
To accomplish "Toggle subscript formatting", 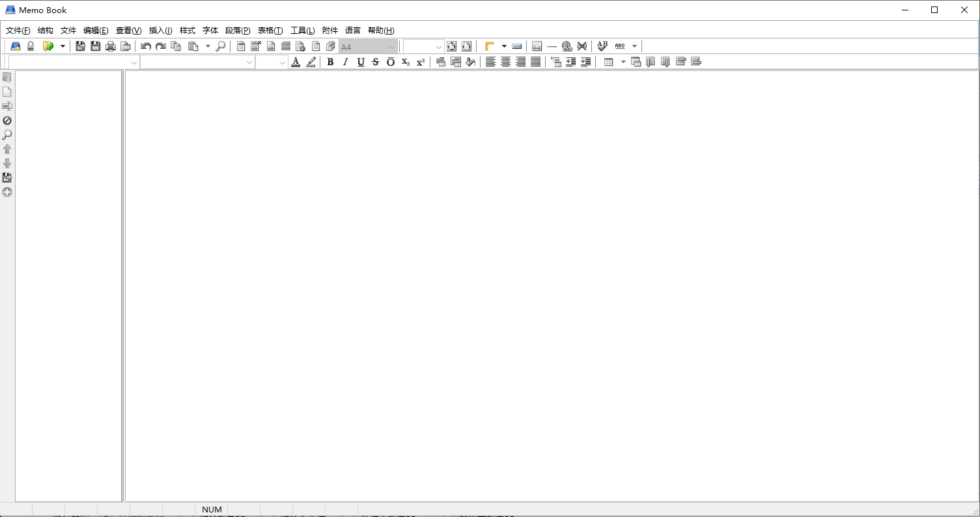I will (x=405, y=62).
